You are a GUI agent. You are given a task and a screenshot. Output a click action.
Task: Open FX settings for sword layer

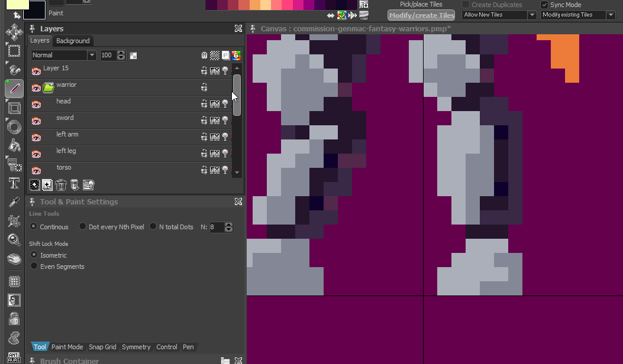click(x=215, y=121)
